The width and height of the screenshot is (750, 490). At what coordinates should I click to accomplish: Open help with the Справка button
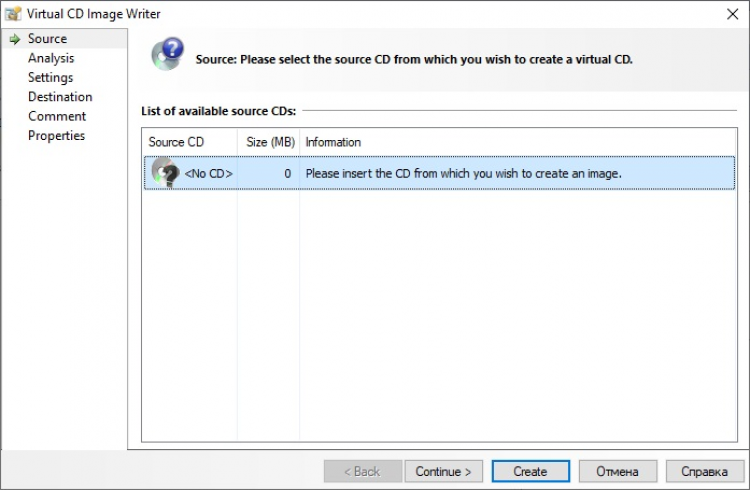click(704, 472)
